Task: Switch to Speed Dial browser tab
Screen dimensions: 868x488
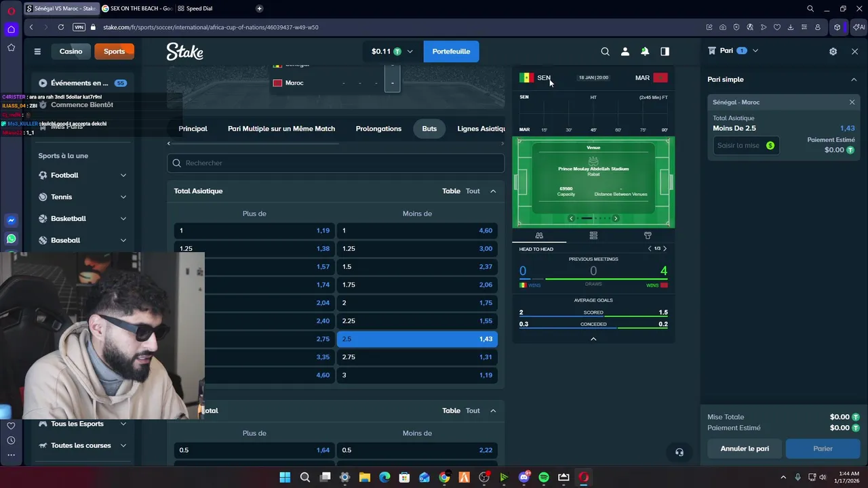Action: tap(199, 9)
